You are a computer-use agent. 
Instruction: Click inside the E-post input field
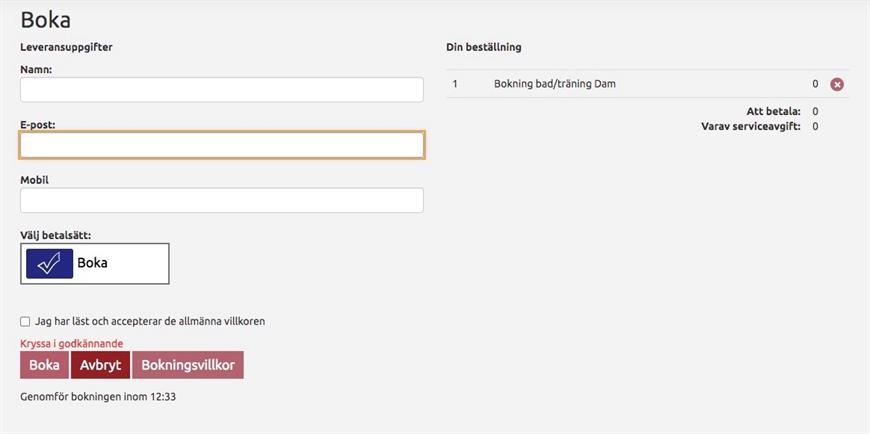[221, 145]
